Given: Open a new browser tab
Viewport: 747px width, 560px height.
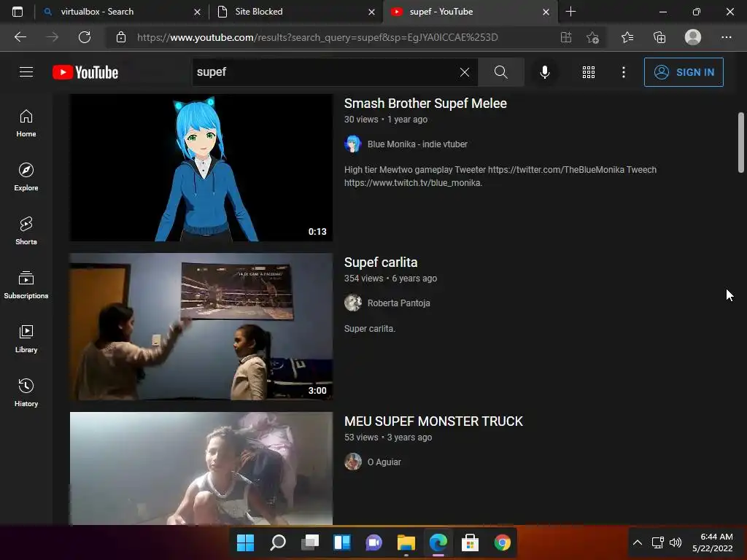Looking at the screenshot, I should pos(570,12).
